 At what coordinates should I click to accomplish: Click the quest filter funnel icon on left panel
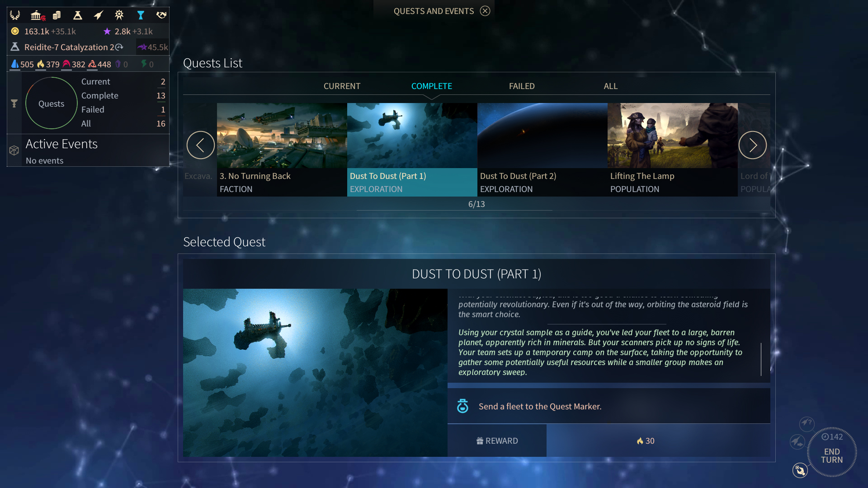[x=14, y=103]
